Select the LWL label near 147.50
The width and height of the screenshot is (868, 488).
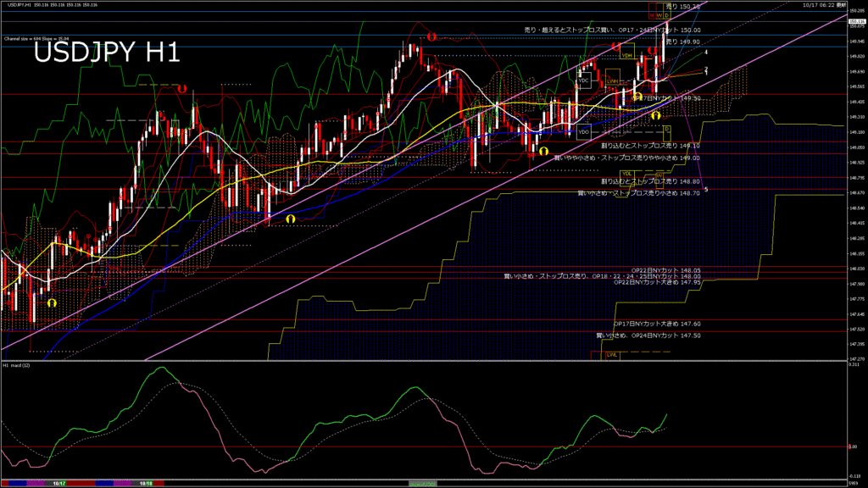point(612,354)
